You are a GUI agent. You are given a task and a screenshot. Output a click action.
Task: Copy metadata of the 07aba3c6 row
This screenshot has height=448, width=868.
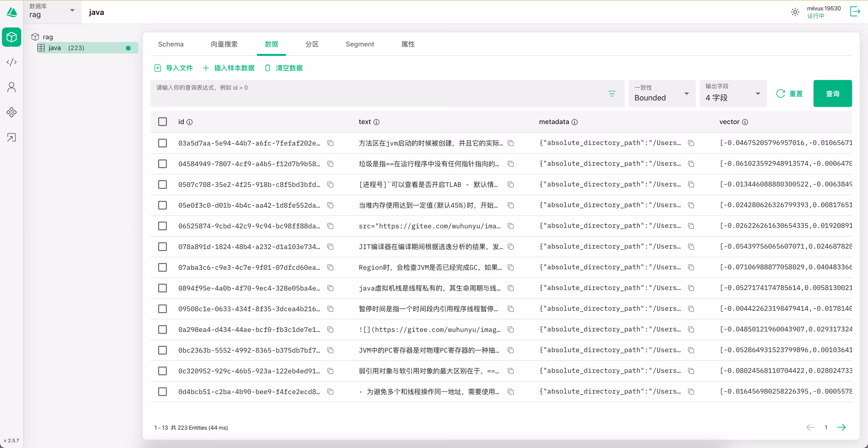coord(691,267)
